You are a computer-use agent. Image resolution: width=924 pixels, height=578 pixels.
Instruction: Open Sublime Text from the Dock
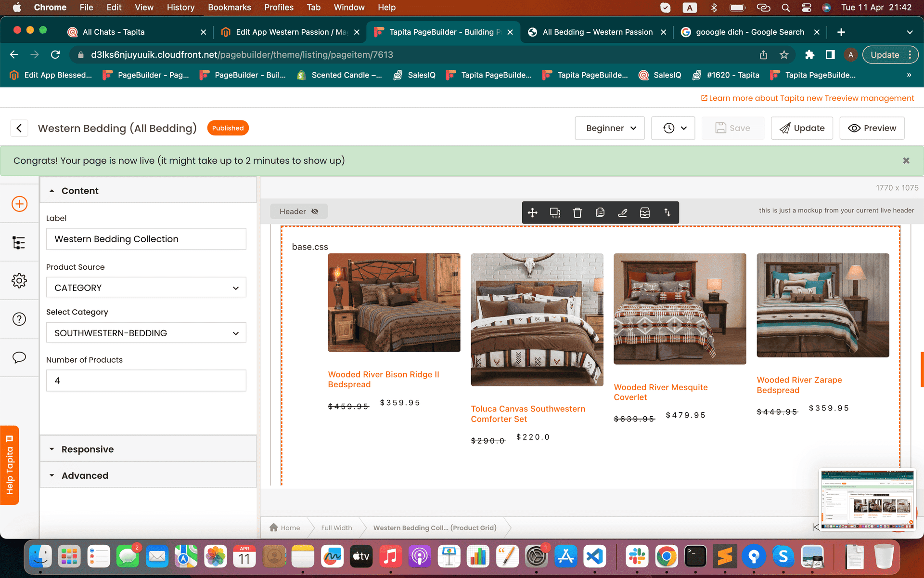click(725, 556)
